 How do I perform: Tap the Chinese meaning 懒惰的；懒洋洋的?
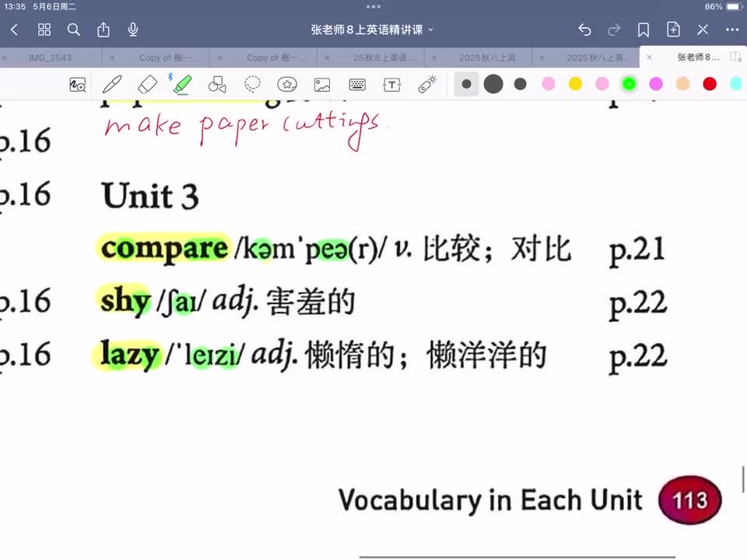click(x=426, y=355)
